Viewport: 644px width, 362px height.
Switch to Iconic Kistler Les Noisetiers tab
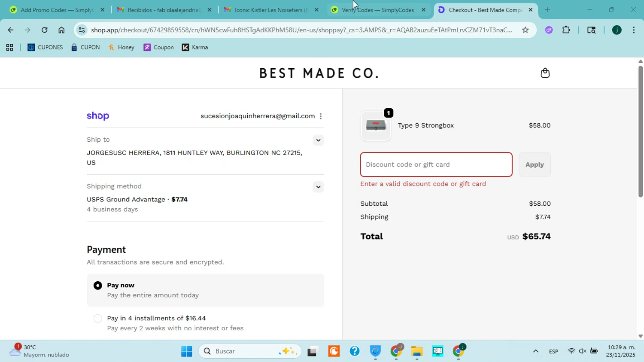click(x=270, y=10)
